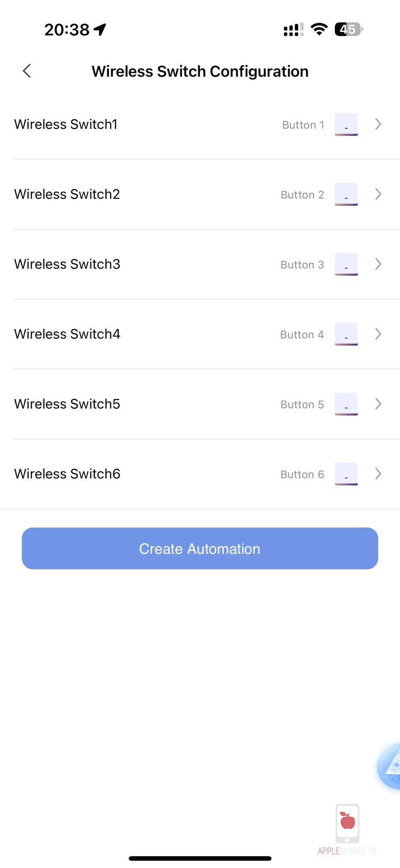400x868 pixels.
Task: Tap the Wireless Switch2 device thumbnail icon
Action: coord(346,194)
